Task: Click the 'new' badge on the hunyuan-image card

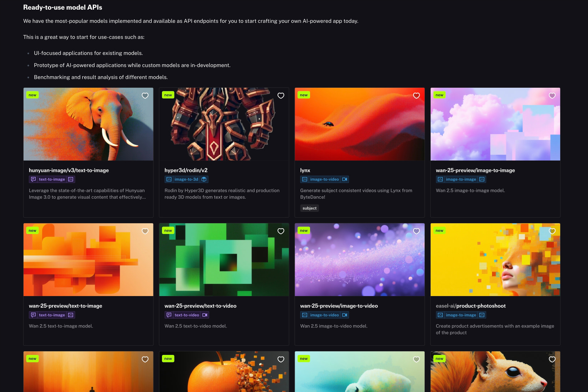Action: [x=32, y=95]
